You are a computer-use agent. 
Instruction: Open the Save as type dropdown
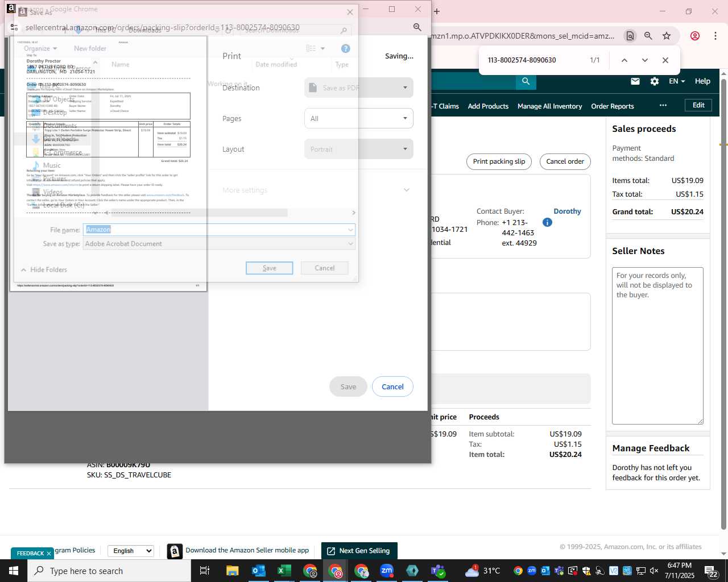click(x=220, y=244)
